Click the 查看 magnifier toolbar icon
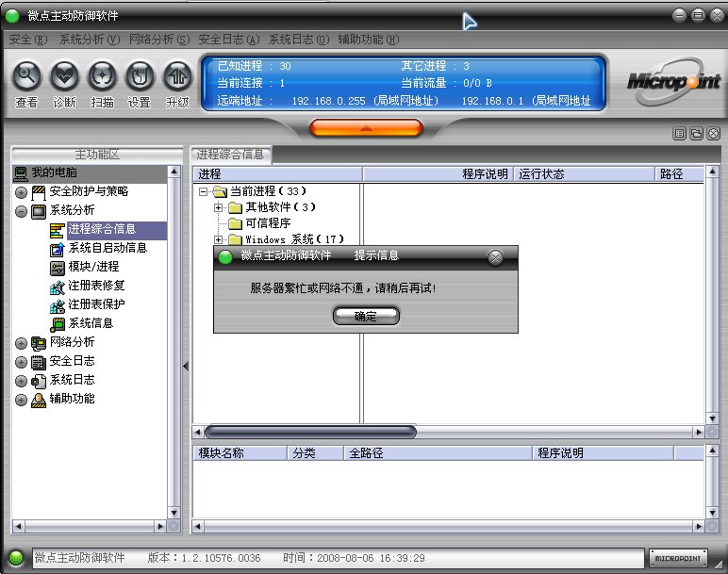The image size is (728, 574). point(26,74)
